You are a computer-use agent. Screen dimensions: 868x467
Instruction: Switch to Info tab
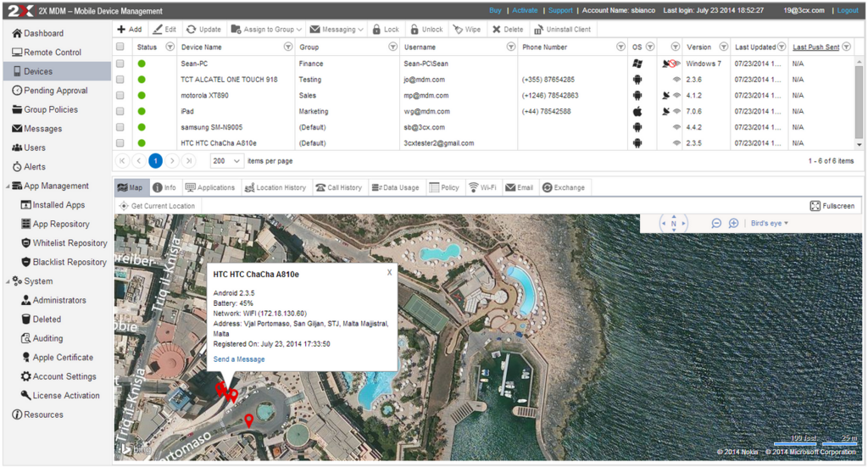click(x=164, y=187)
